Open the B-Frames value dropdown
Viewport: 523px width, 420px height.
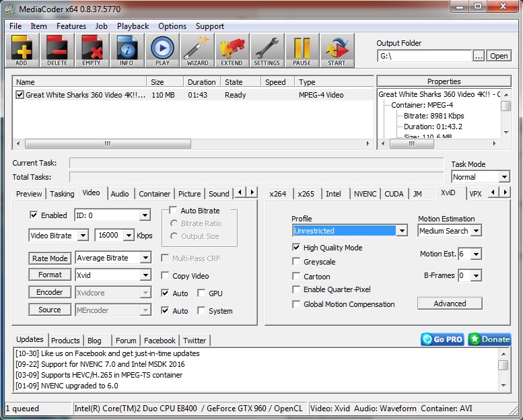point(477,275)
